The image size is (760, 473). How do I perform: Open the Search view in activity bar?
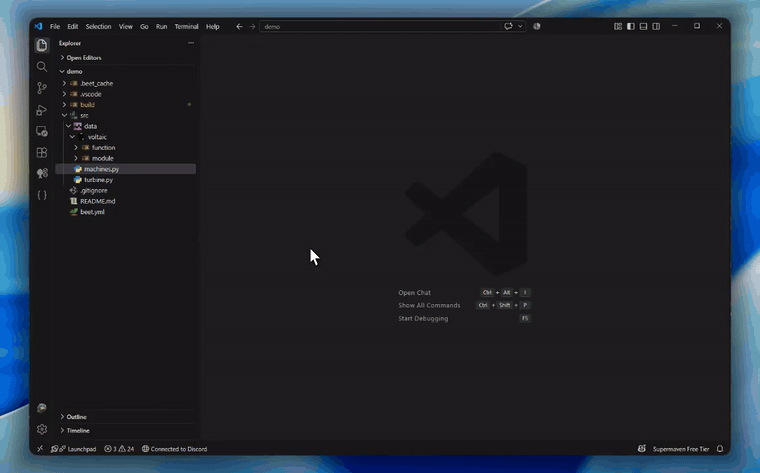pyautogui.click(x=42, y=66)
